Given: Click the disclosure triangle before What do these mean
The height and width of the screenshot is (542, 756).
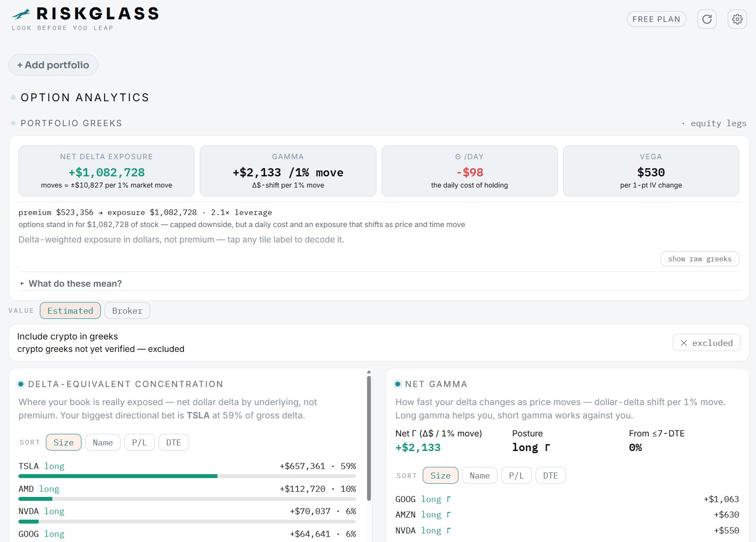Looking at the screenshot, I should pos(22,284).
